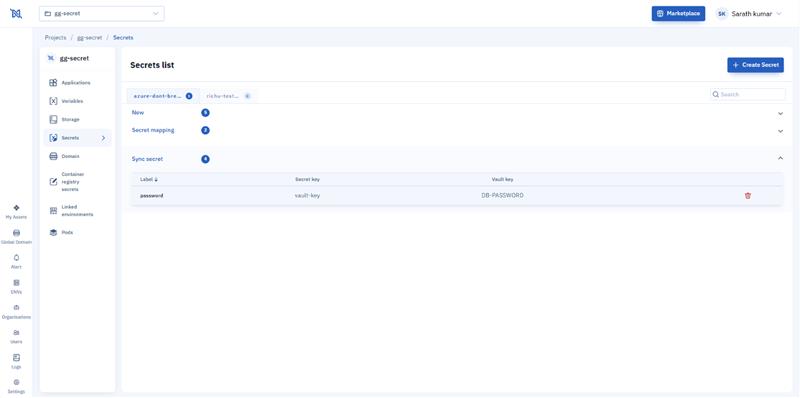The image size is (800, 398).
Task: Open the gg-secret project dropdown
Action: pyautogui.click(x=102, y=14)
